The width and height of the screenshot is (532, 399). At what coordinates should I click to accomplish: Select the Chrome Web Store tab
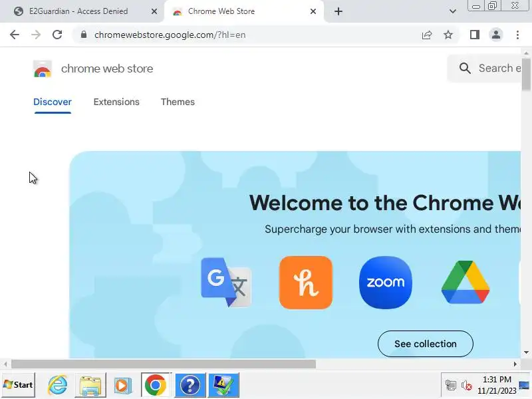(x=221, y=11)
